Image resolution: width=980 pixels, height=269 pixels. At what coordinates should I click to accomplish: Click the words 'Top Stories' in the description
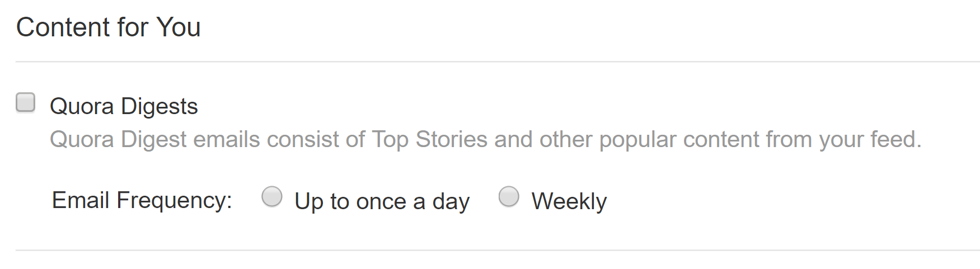(429, 139)
